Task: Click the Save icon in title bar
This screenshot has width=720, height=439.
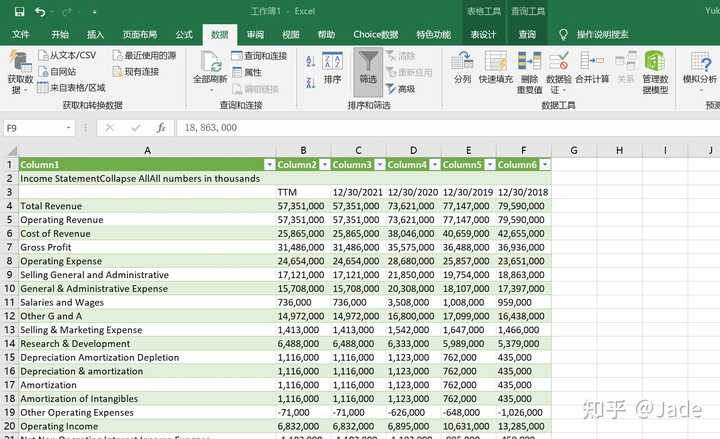Action: tap(19, 11)
